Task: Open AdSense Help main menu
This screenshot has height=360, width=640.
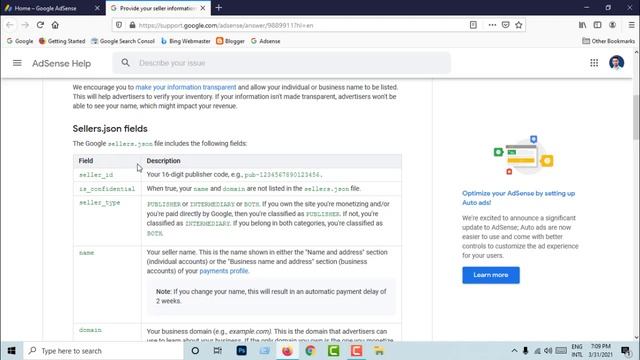Action: click(17, 63)
